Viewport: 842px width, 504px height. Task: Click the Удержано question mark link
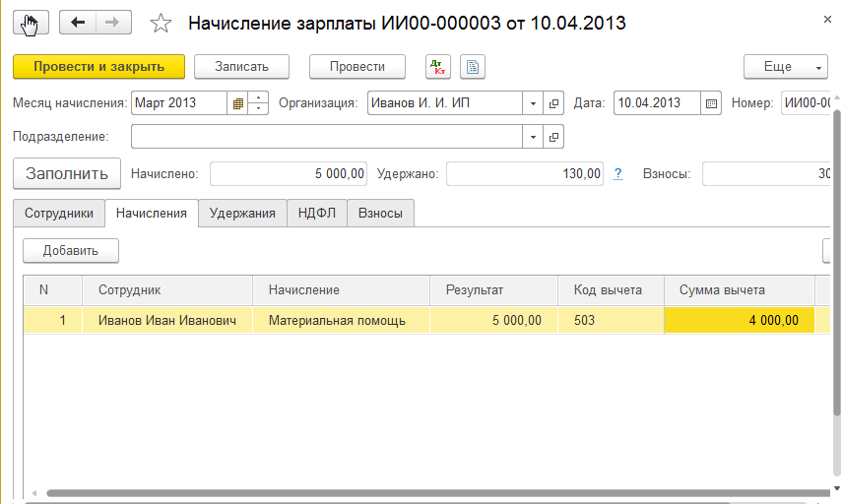point(618,174)
